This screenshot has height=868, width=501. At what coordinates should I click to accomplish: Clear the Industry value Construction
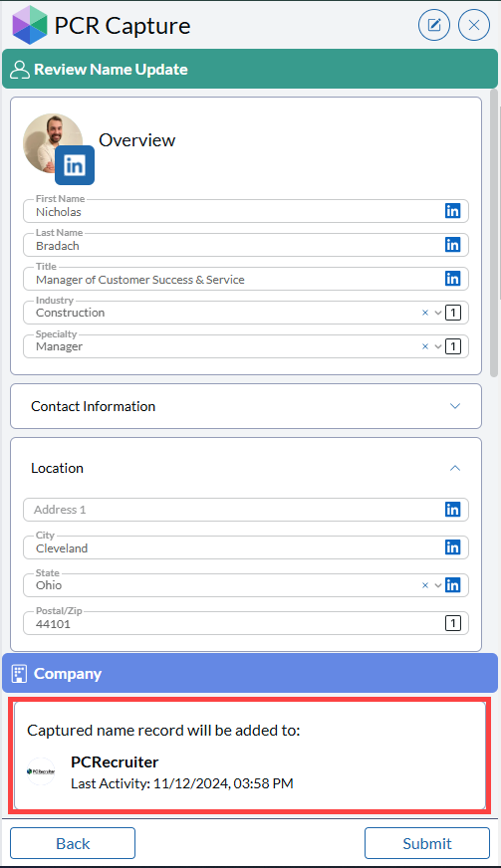[x=425, y=313]
